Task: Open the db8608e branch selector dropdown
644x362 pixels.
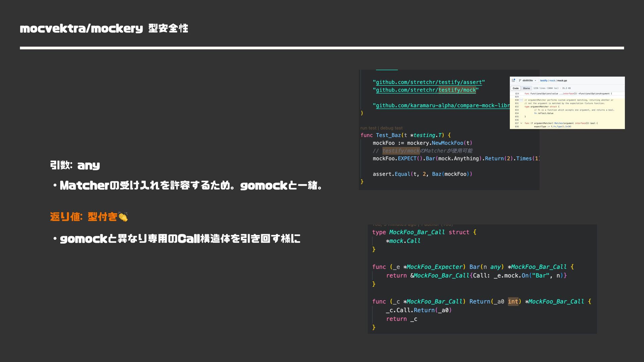Action: (x=528, y=80)
